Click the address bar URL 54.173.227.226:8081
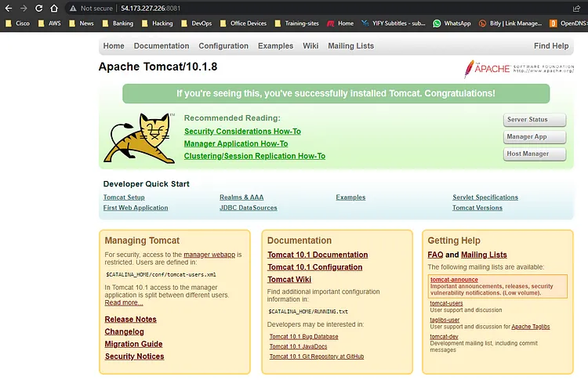This screenshot has width=588, height=380. (151, 9)
